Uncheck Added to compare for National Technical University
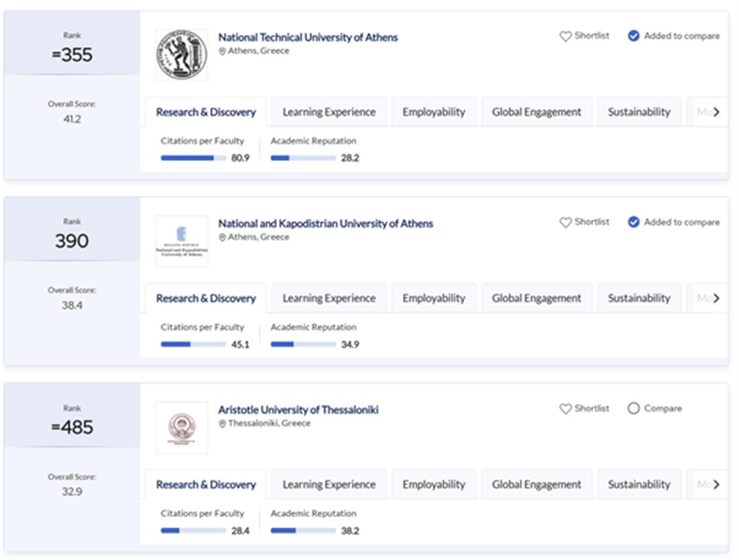 (633, 36)
